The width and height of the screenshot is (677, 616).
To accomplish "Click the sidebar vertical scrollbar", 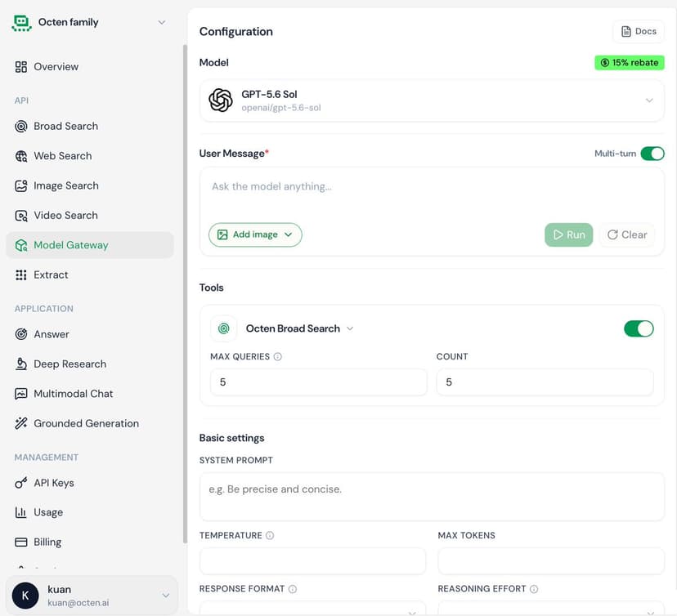I will (186, 293).
